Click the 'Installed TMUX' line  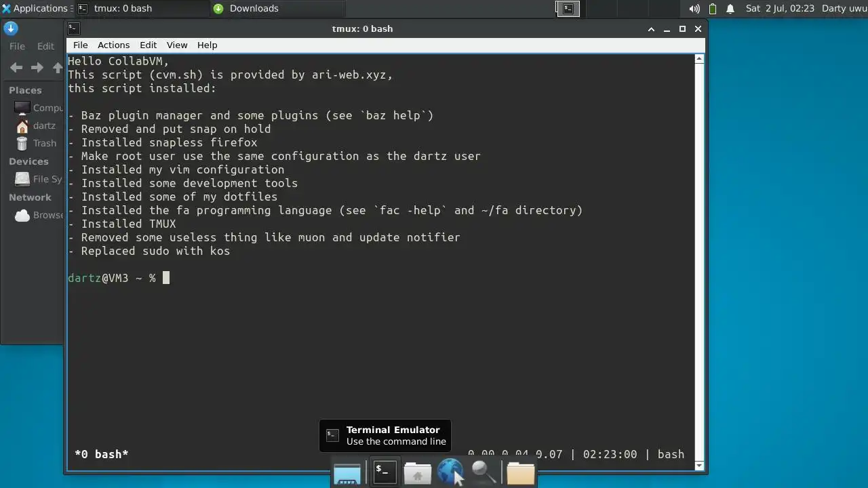[121, 224]
